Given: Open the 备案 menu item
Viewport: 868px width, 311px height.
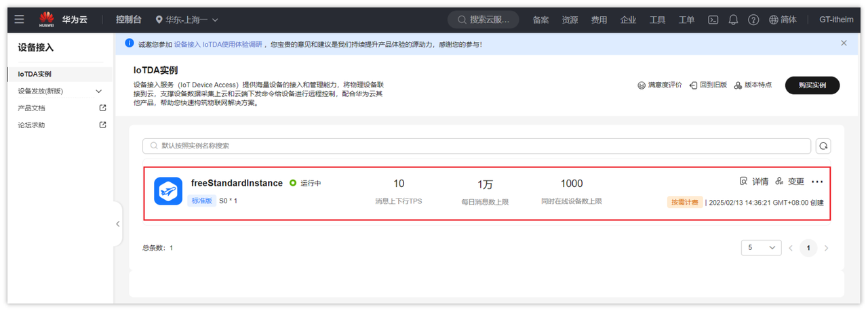Looking at the screenshot, I should 540,20.
